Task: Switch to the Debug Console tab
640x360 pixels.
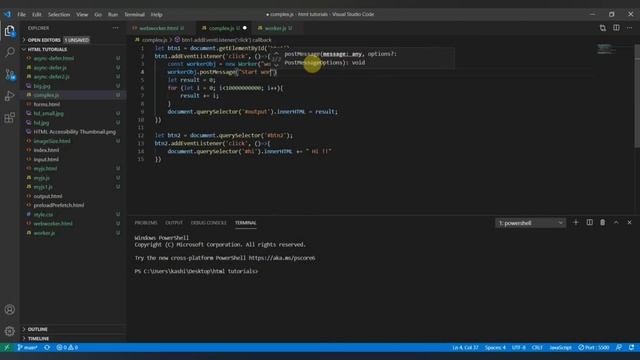Action: (x=208, y=223)
